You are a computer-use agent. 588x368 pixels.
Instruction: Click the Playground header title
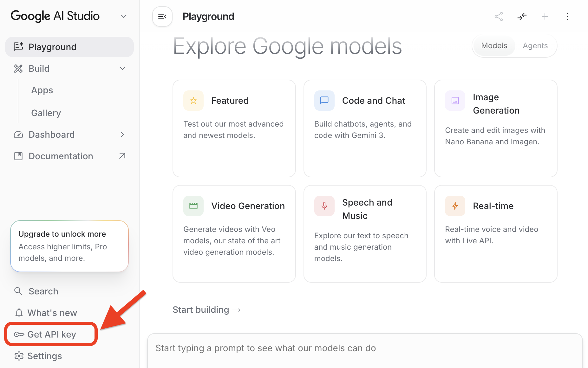point(208,16)
